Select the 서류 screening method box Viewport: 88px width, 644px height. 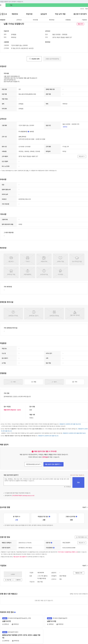pyautogui.click(x=13, y=382)
